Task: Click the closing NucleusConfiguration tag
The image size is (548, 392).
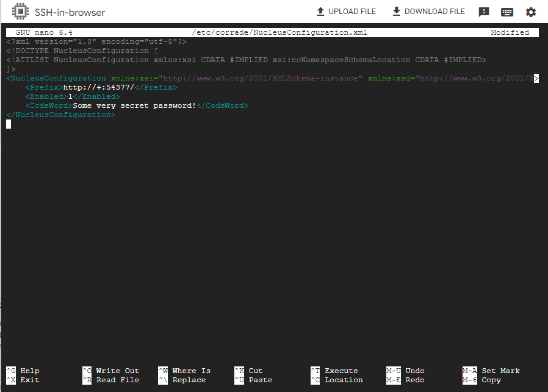Action: [x=60, y=115]
